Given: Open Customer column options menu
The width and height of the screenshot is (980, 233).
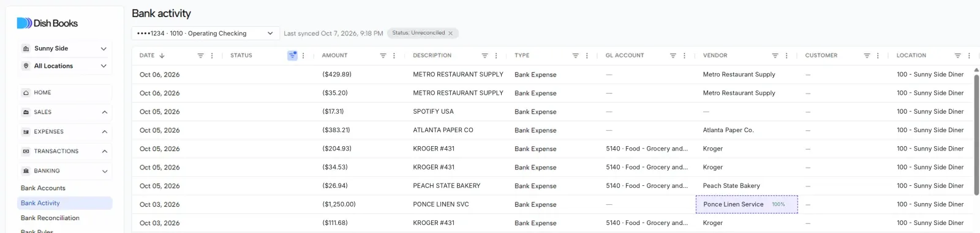Looking at the screenshot, I should [x=878, y=56].
